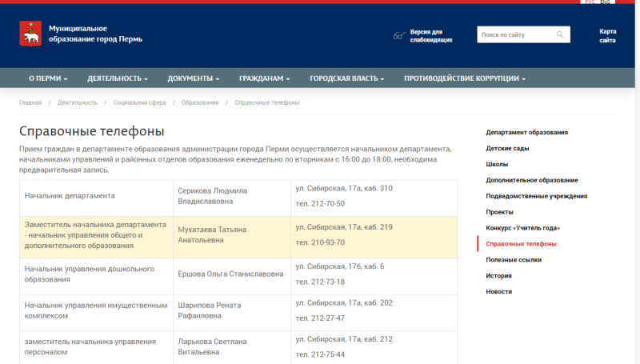
Task: Go to 'Социальная сфера' breadcrumb
Action: [x=139, y=103]
